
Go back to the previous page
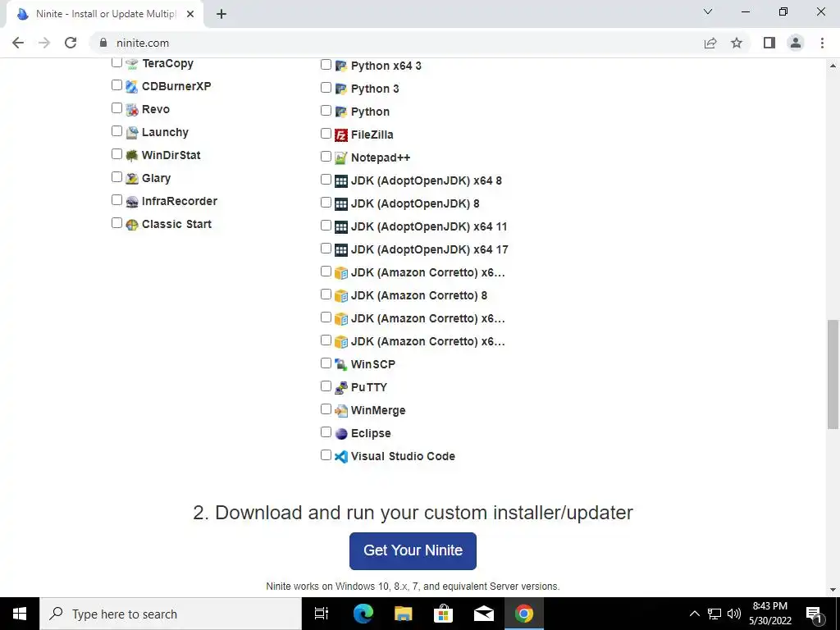tap(18, 43)
